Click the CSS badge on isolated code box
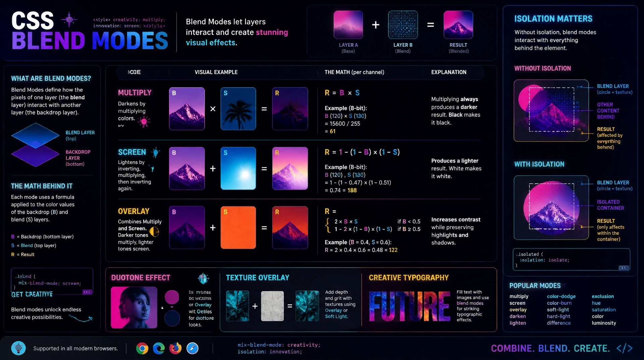This screenshot has height=360, width=644. click(623, 268)
